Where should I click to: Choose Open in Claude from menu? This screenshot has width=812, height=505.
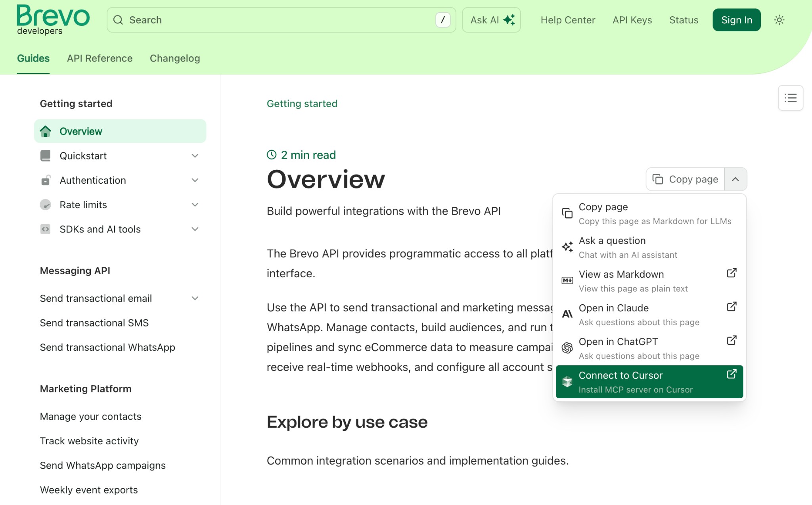[x=649, y=315]
